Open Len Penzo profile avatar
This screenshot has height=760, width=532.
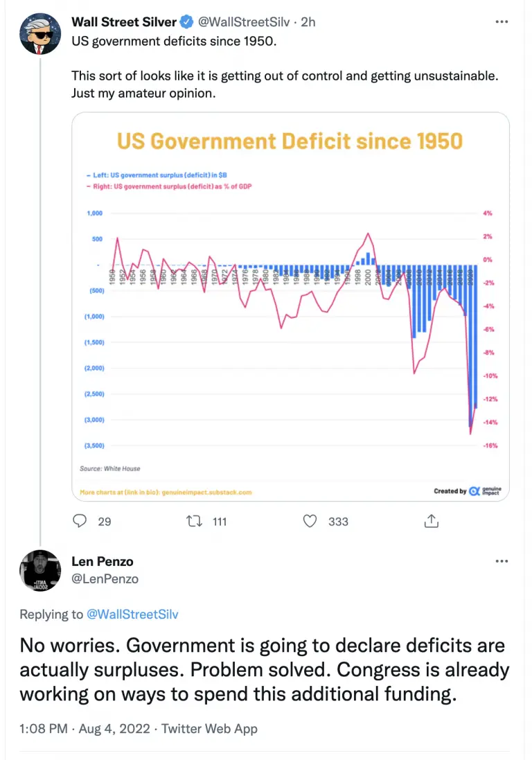point(40,570)
